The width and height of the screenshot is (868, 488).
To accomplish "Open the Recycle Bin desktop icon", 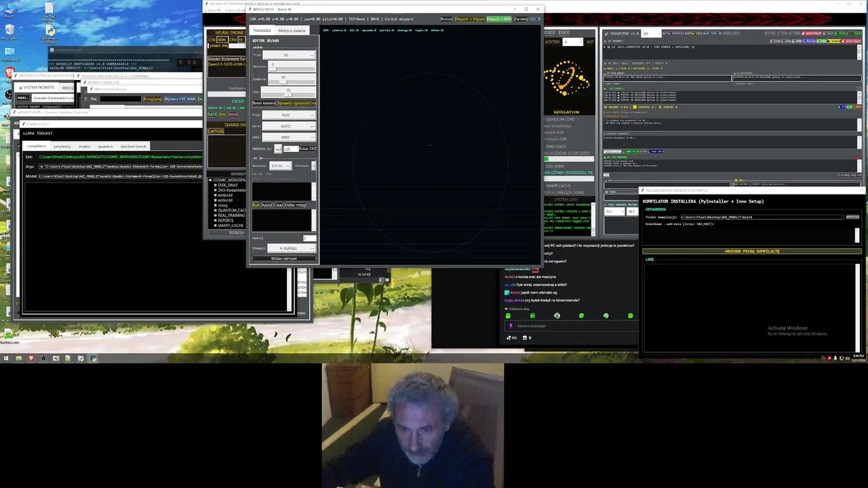I will point(9,31).
